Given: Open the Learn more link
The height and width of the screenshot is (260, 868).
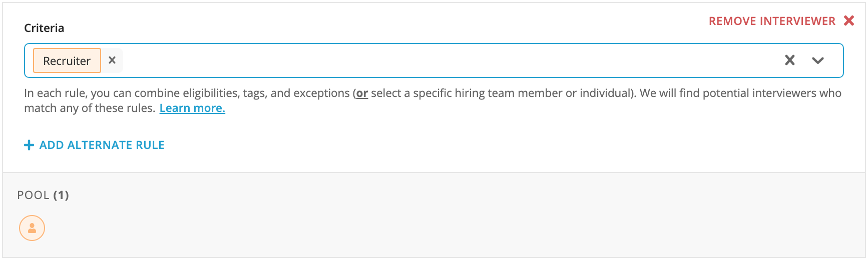Looking at the screenshot, I should click(192, 108).
